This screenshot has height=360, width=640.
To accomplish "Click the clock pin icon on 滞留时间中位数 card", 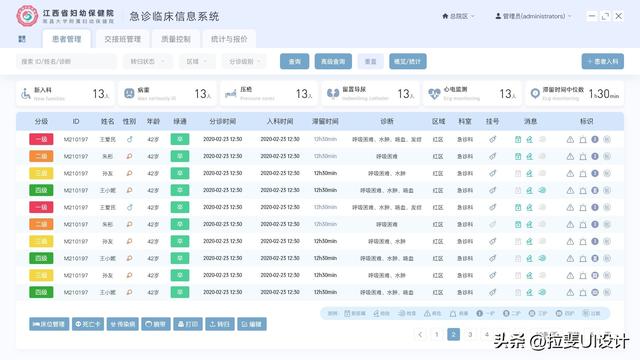I will (x=535, y=94).
